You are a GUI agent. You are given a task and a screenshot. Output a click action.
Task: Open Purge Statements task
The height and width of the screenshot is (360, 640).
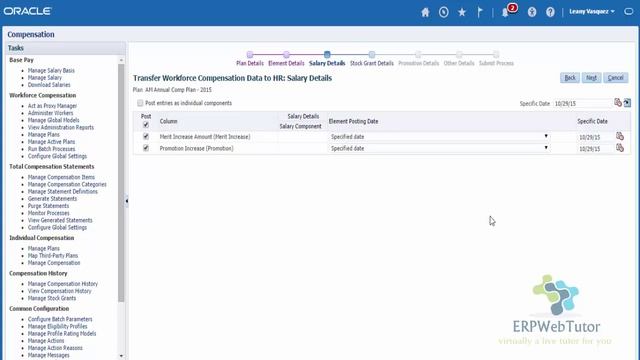pos(48,206)
